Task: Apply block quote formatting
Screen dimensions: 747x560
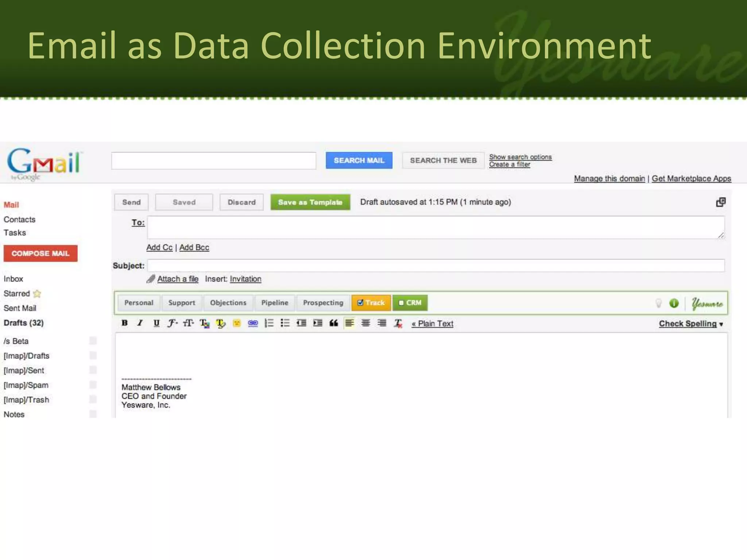Action: click(334, 323)
